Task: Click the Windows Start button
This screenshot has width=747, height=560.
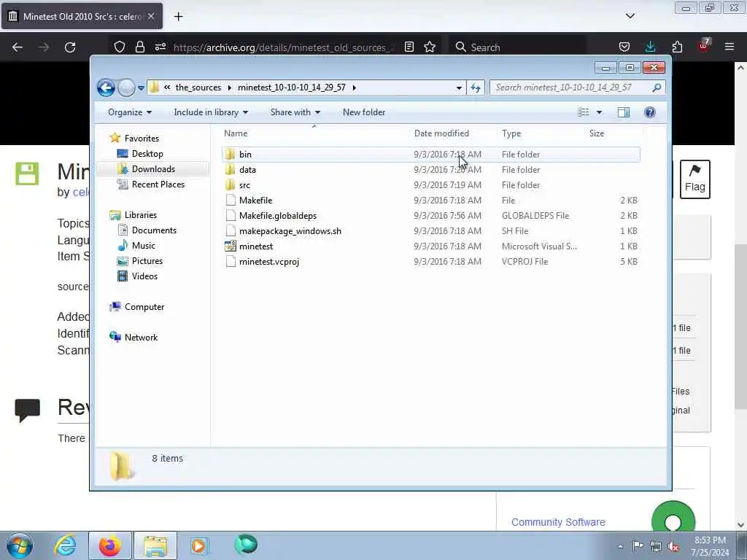Action: pyautogui.click(x=20, y=545)
